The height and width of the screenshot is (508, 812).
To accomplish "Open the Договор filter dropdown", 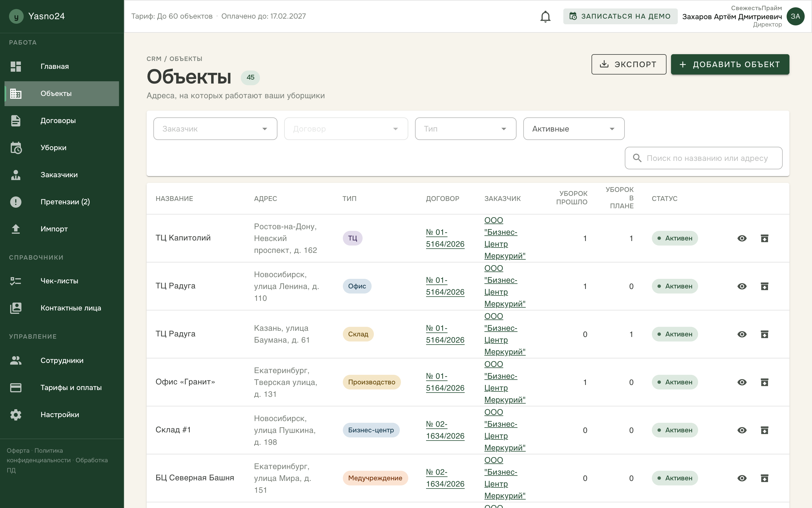I will click(x=346, y=129).
